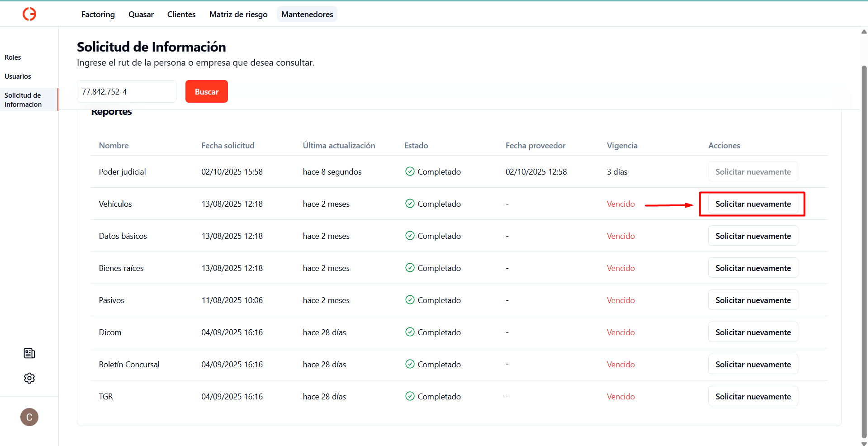Viewport: 868px width, 446px height.
Task: Open the Factoring menu
Action: point(98,14)
